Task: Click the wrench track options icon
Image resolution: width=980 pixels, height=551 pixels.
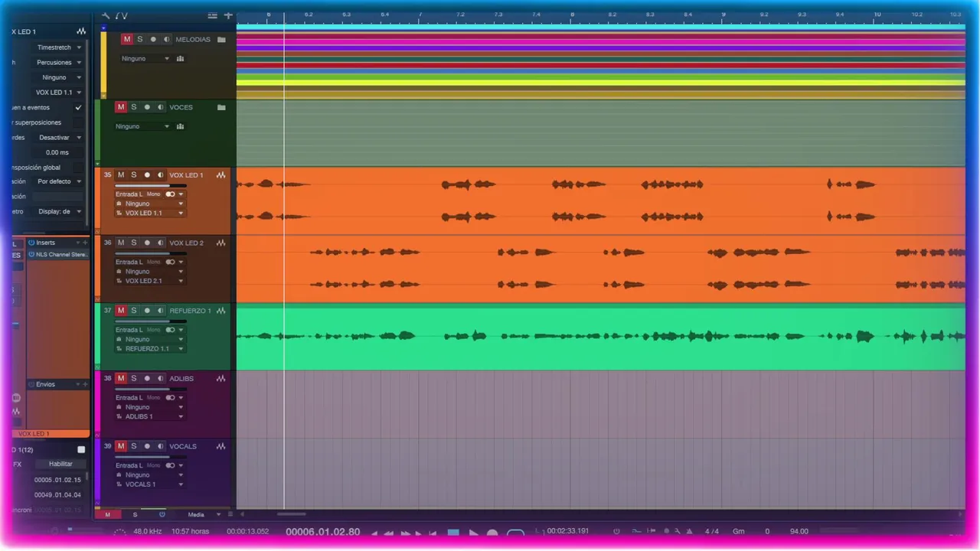Action: [x=106, y=15]
